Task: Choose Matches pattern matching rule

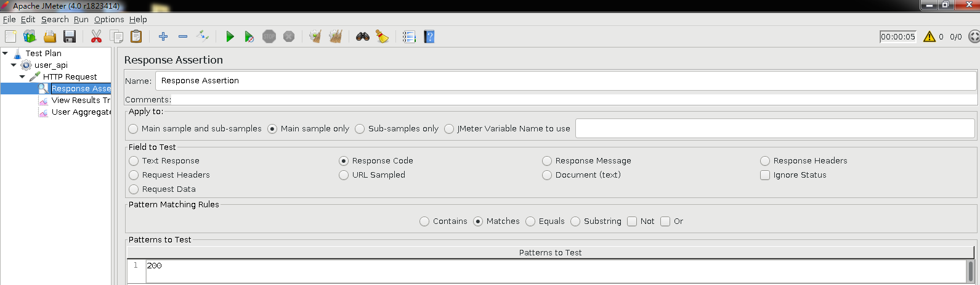Action: [x=496, y=221]
